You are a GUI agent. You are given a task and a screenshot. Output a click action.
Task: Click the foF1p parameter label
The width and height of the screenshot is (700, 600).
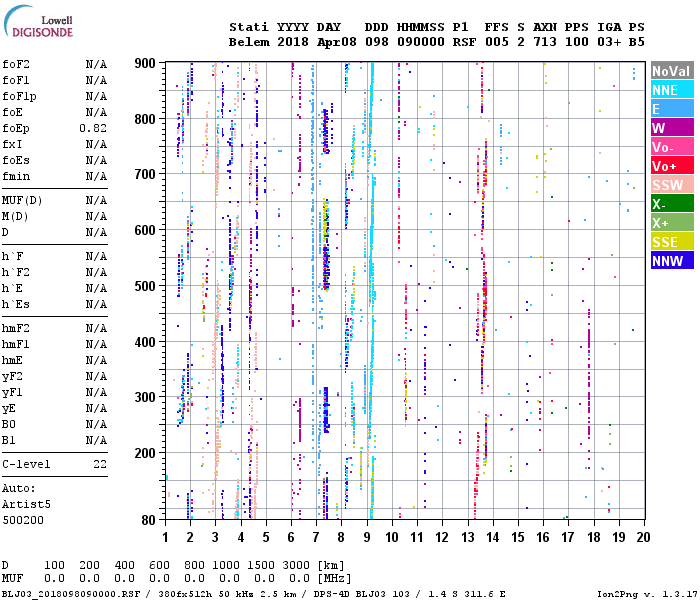point(19,96)
